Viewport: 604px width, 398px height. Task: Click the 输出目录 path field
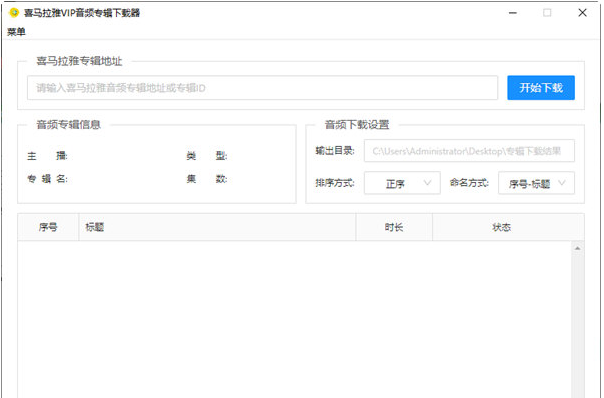pos(469,151)
